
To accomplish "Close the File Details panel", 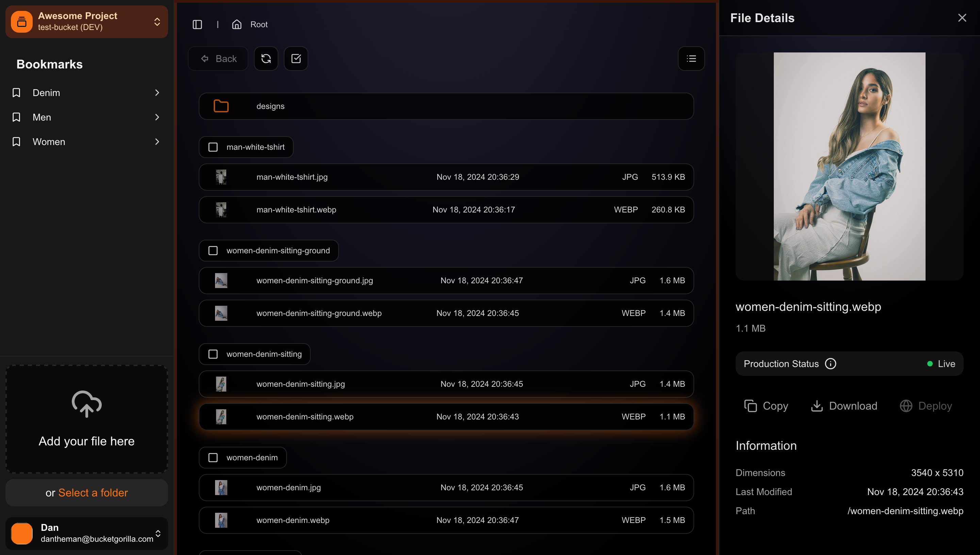I will pyautogui.click(x=962, y=18).
